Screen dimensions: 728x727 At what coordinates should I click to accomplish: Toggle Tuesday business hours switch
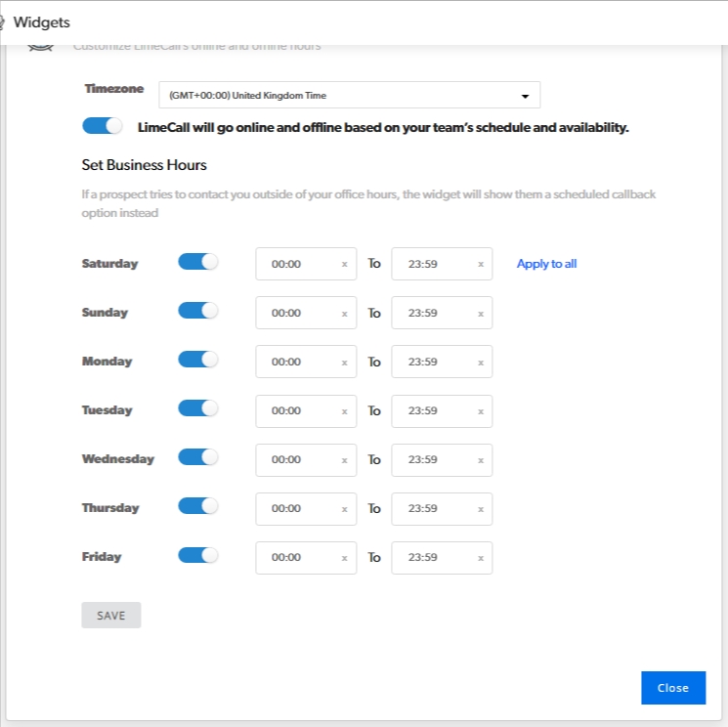197,408
